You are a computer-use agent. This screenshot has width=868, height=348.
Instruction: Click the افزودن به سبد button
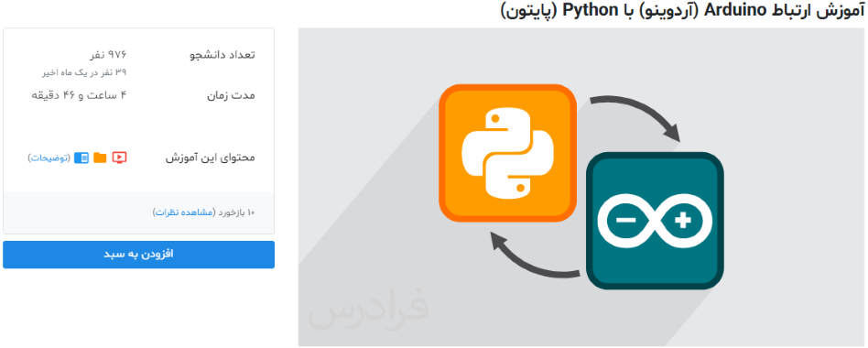[x=138, y=255]
